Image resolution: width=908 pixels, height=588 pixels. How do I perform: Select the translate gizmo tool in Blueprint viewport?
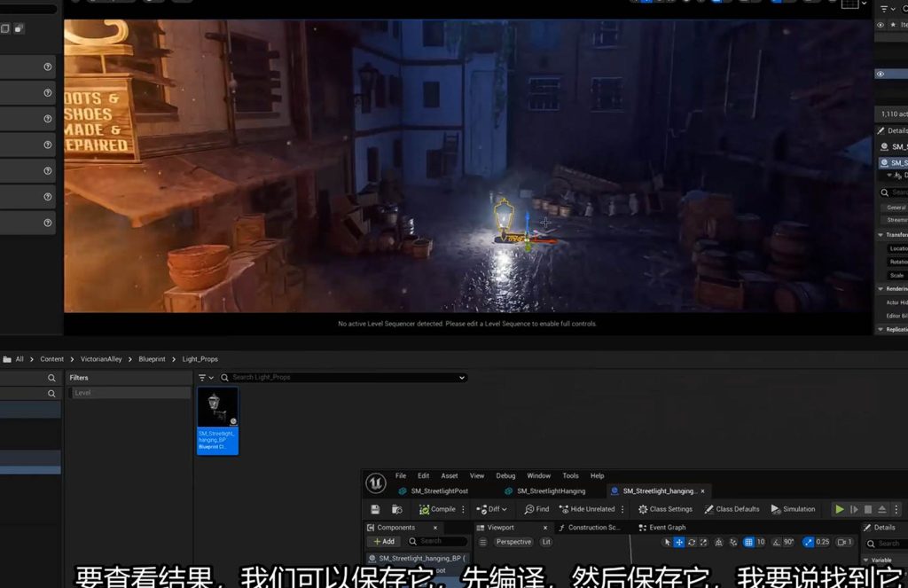tap(679, 542)
